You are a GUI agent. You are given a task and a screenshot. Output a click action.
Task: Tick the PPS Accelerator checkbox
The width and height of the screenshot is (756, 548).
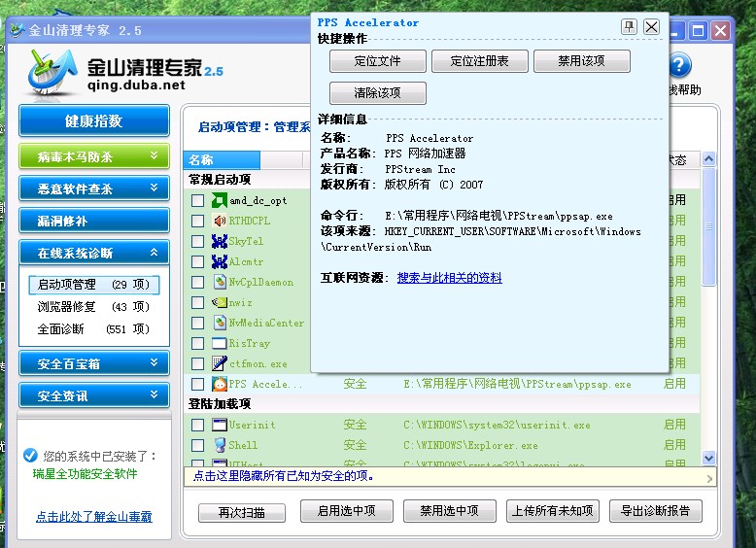[x=197, y=384]
